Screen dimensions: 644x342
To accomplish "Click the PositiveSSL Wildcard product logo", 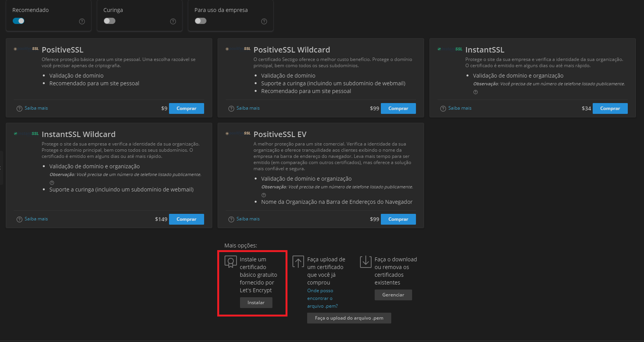I will pos(238,49).
